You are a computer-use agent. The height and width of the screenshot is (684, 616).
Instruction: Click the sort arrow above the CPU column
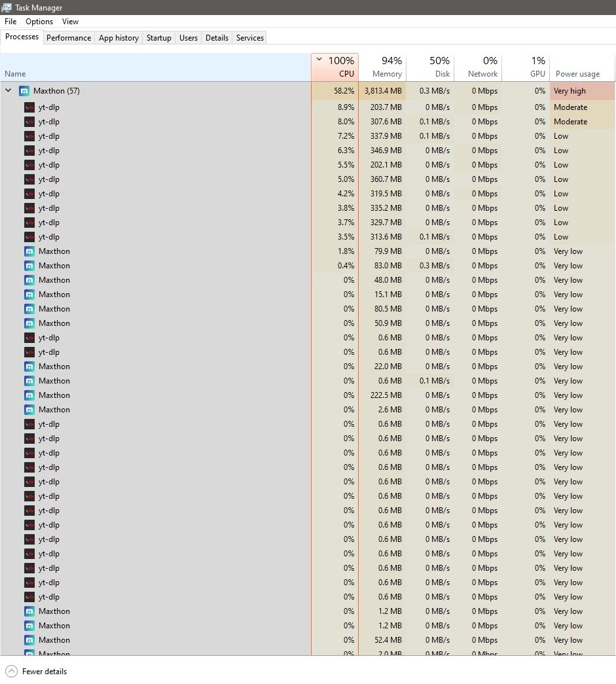tap(319, 60)
